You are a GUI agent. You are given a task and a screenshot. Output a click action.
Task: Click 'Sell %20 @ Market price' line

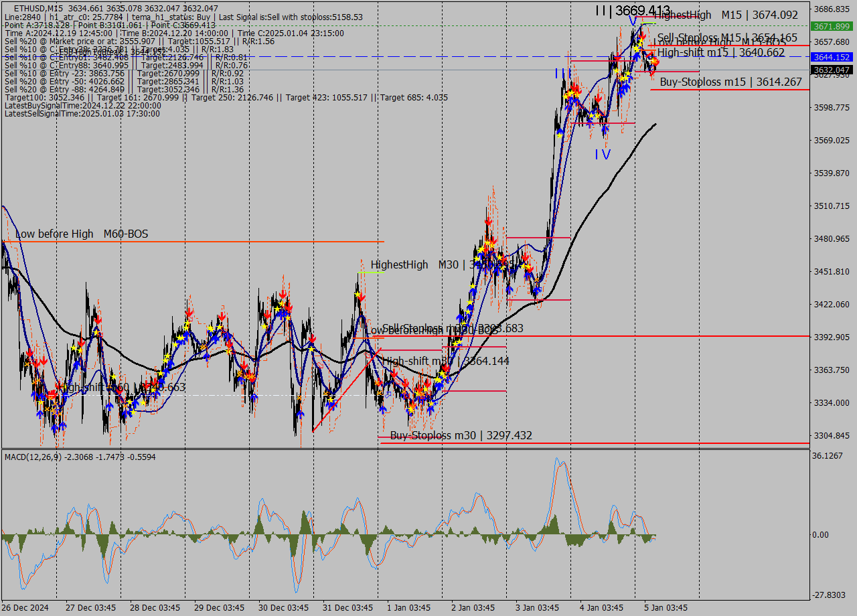pos(139,41)
